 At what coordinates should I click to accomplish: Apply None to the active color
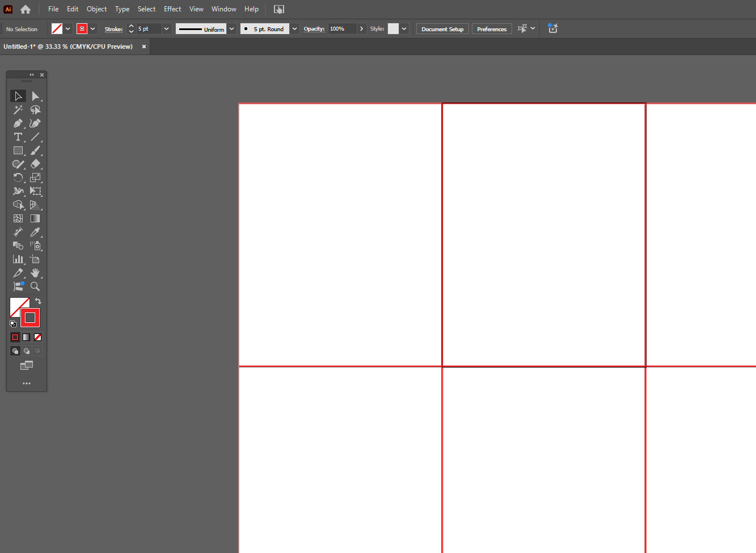click(x=37, y=337)
